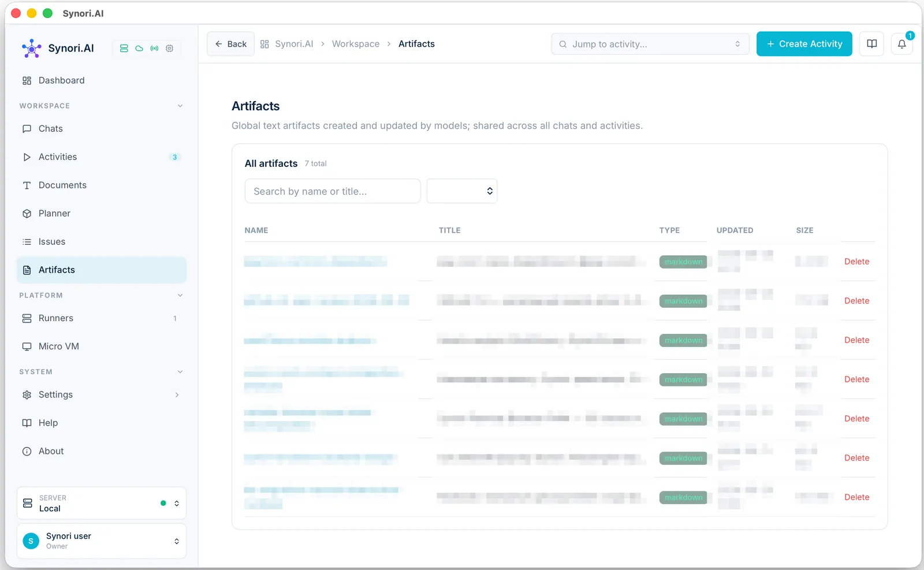
Task: Click the cloud status icon beside the logo
Action: point(139,49)
